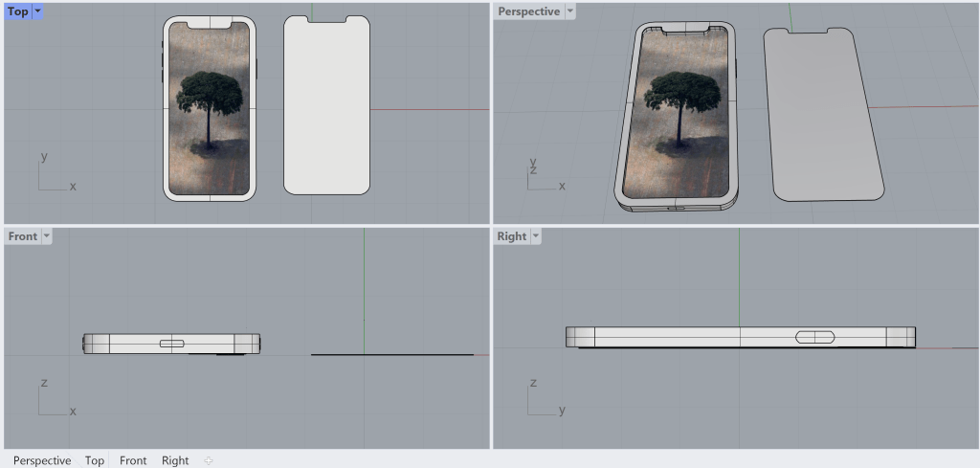
Task: Add a new viewport tab with plus icon
Action: click(x=209, y=460)
